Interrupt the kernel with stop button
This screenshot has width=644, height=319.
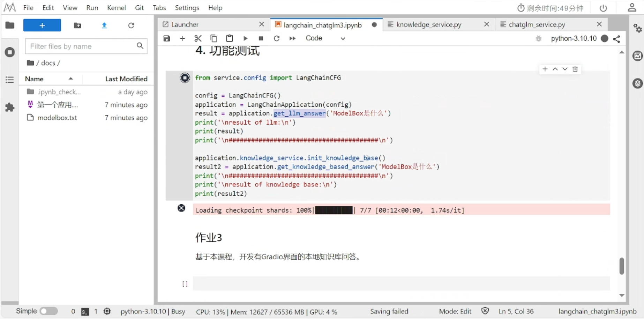261,38
